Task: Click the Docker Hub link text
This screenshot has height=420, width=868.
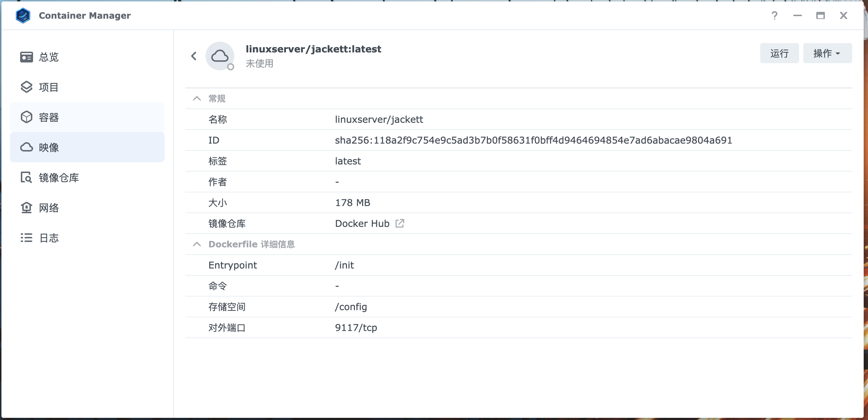Action: tap(362, 223)
